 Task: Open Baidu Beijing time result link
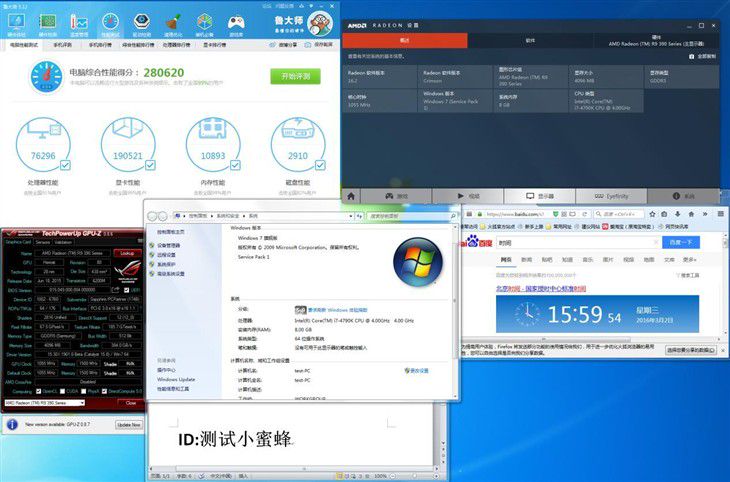click(541, 289)
